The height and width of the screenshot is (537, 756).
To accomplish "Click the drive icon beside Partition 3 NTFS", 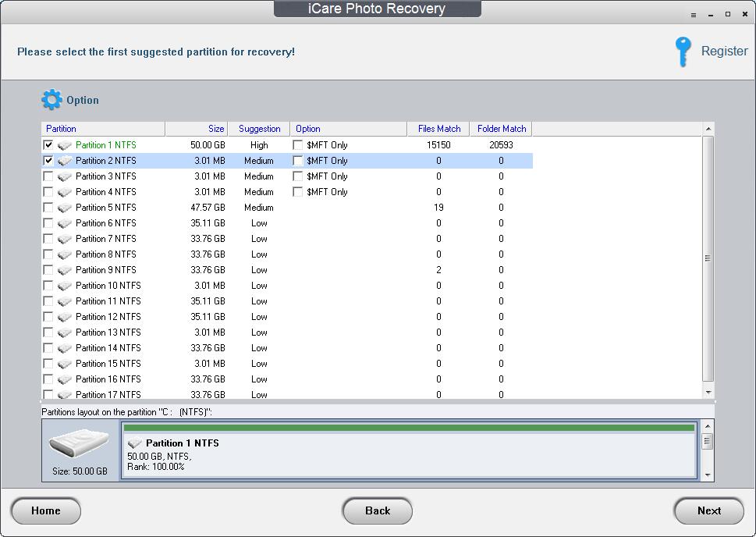I will 64,176.
